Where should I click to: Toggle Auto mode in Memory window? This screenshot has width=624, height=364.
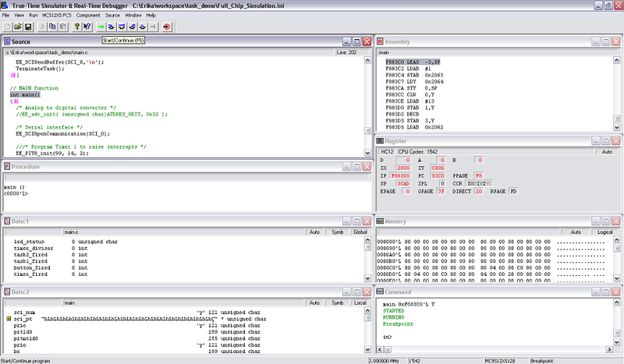point(576,232)
